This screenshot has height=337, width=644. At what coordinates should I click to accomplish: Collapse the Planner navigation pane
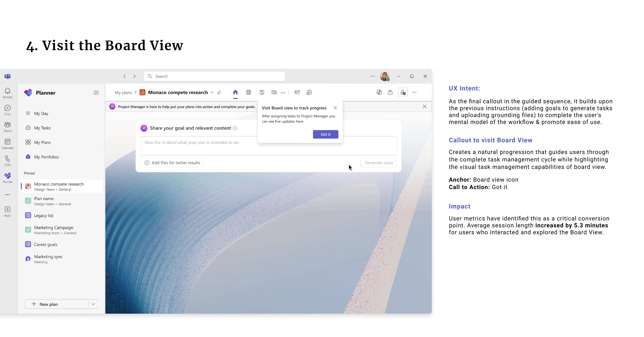click(96, 93)
